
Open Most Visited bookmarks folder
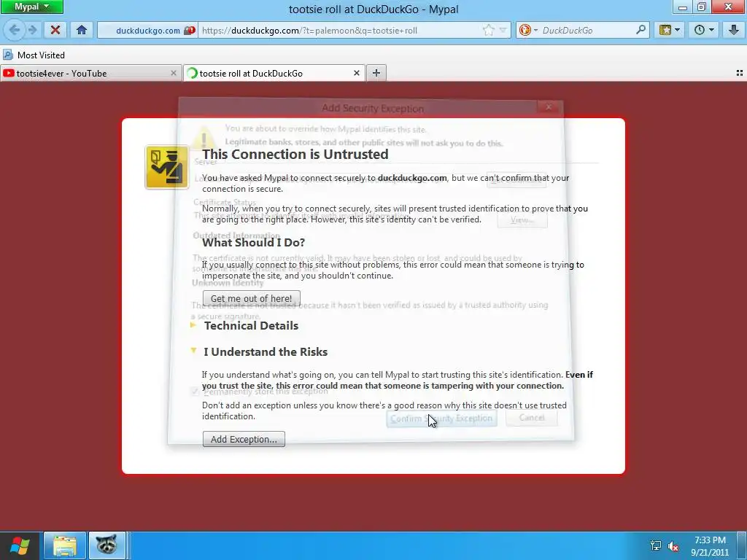point(34,55)
